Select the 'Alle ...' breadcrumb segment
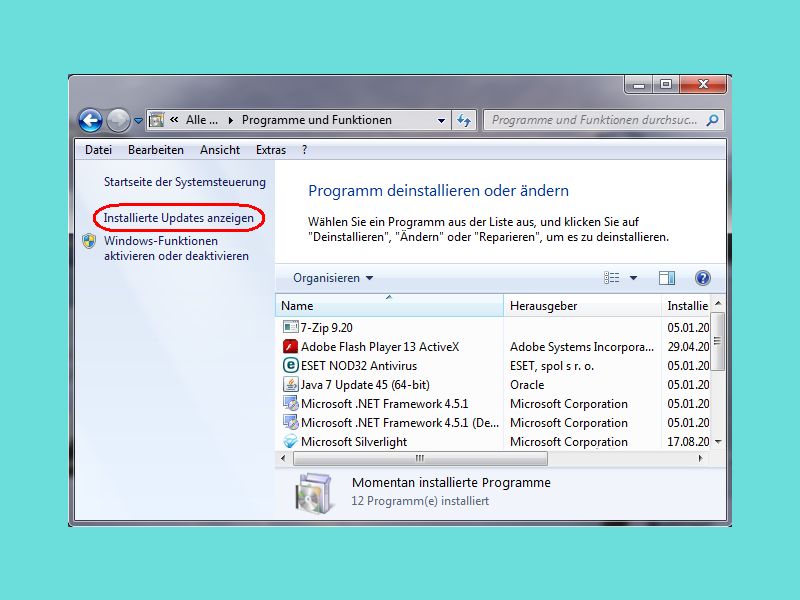Screen dimensions: 800x600 202,120
